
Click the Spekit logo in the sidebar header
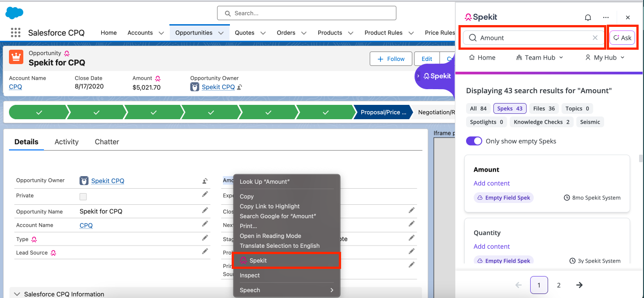[481, 17]
